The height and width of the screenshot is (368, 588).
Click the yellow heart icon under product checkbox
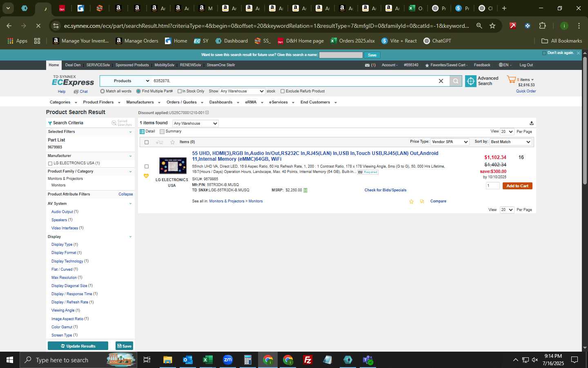pos(146,176)
